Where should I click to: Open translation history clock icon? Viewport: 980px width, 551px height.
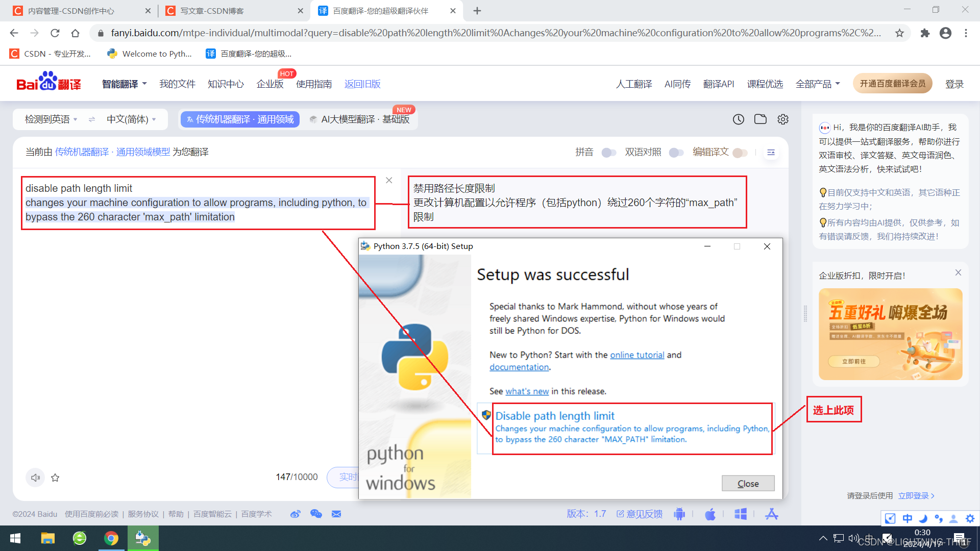[x=738, y=119]
